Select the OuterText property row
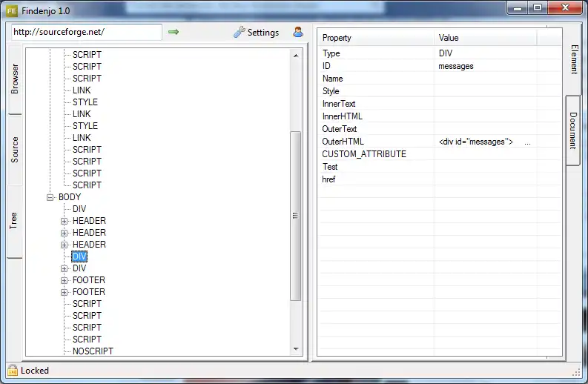The image size is (588, 384). coord(440,129)
